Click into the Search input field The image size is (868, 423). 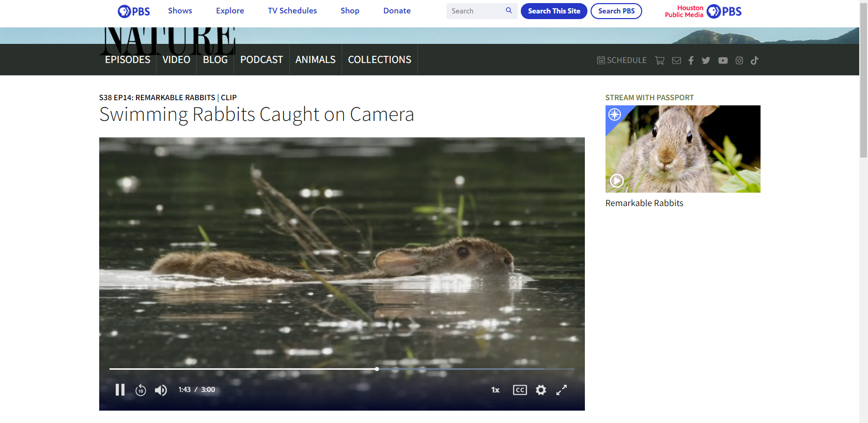[474, 11]
